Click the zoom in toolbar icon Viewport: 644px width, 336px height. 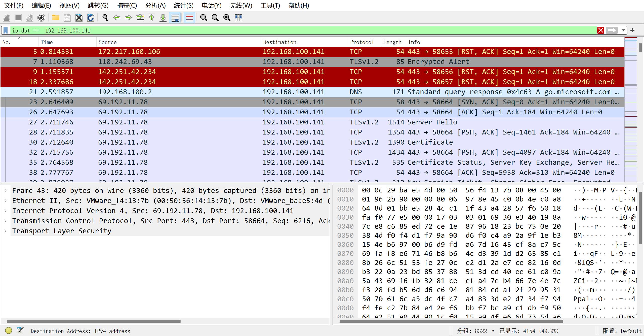[x=204, y=18]
